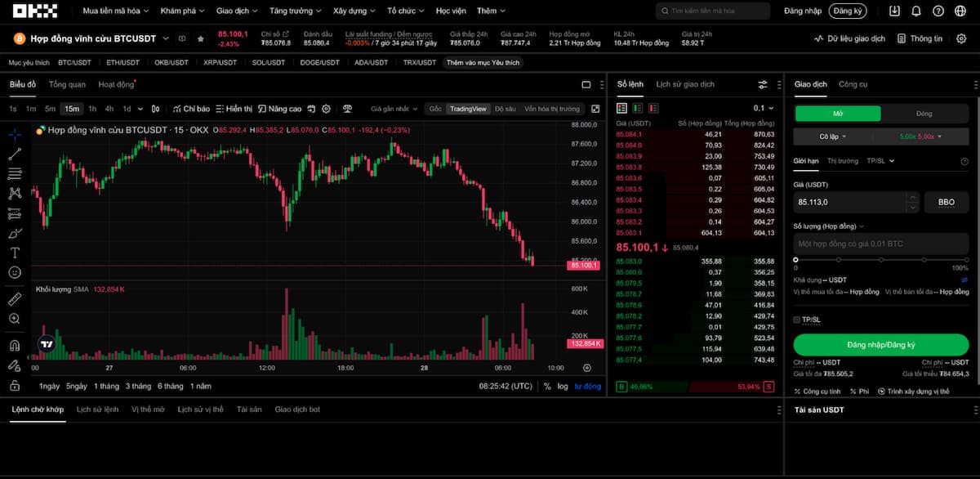
Task: Expand the Giao dịch navigation menu
Action: (237, 11)
